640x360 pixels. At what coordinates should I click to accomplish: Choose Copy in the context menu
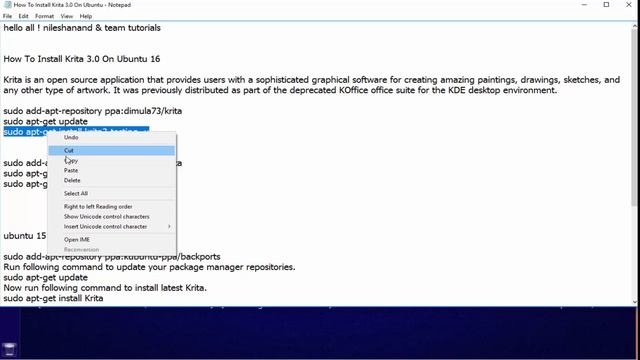point(111,161)
